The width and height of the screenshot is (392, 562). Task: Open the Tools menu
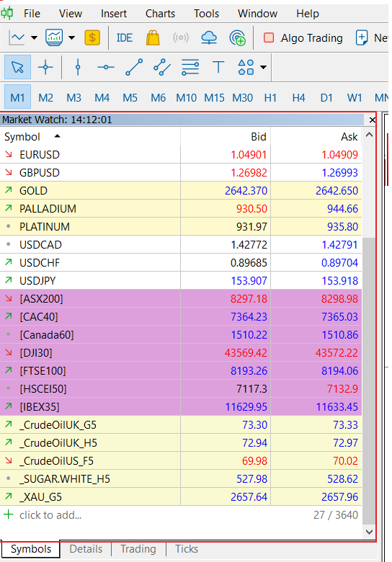(x=206, y=14)
